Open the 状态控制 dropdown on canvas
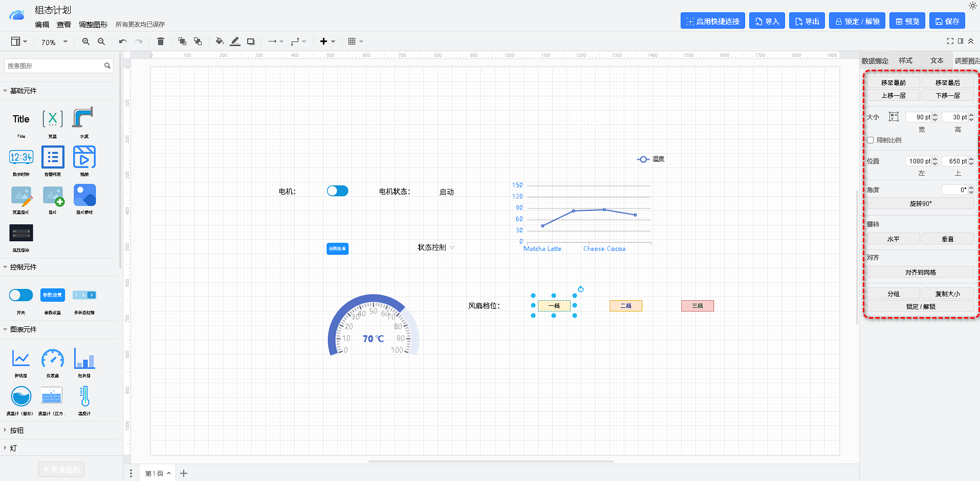The width and height of the screenshot is (980, 481). point(436,247)
